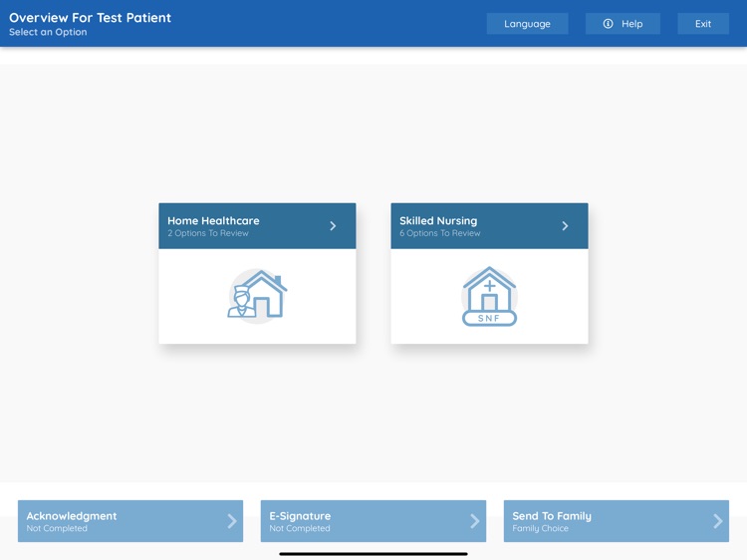The image size is (747, 560).
Task: Click the 'Select an Option' subtitle
Action: 48,32
